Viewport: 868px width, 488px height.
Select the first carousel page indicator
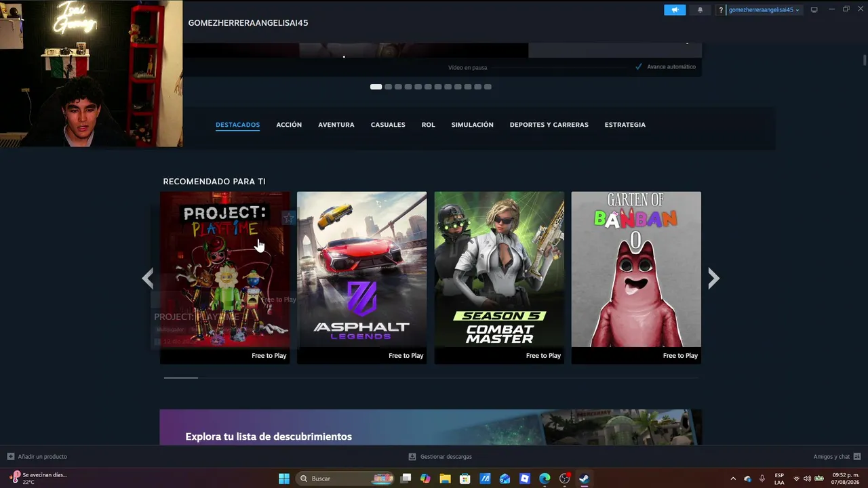pyautogui.click(x=376, y=87)
